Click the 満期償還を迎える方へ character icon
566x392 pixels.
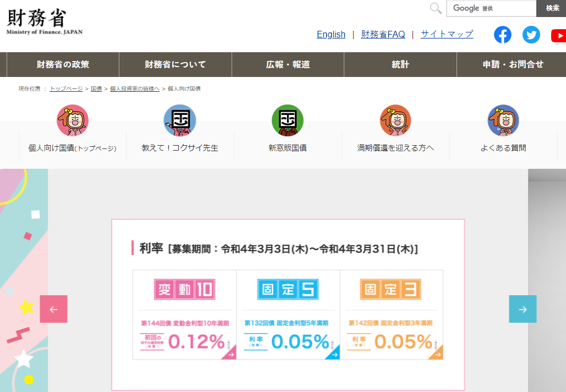coord(395,120)
